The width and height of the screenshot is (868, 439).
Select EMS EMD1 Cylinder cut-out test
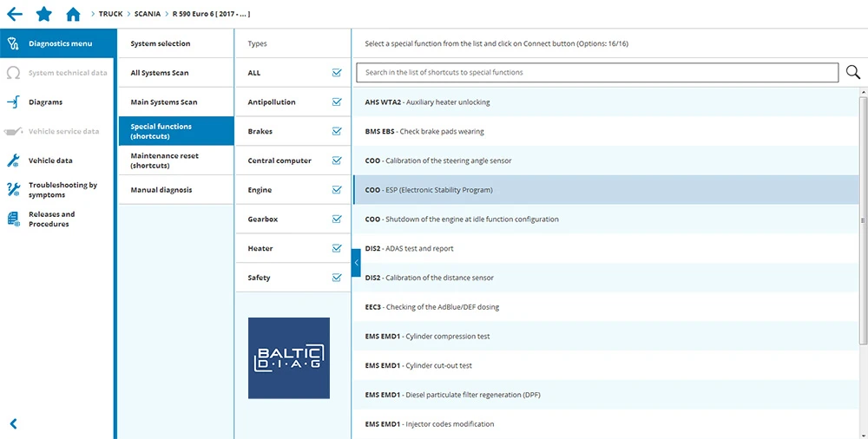coord(606,365)
